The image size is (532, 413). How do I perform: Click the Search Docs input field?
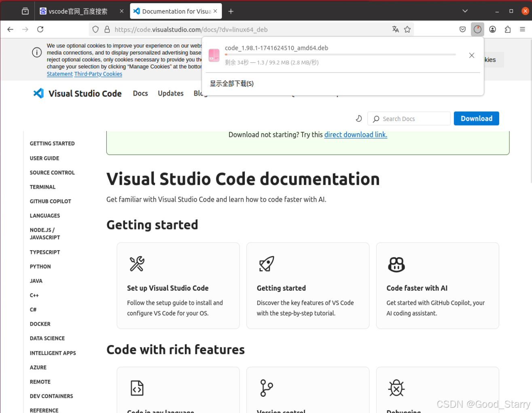[409, 119]
